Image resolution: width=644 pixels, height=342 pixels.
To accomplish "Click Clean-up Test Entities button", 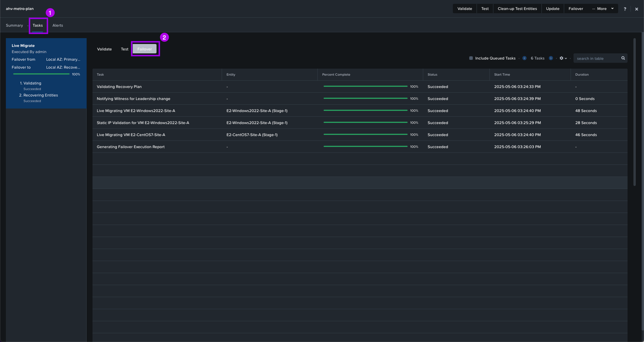I will pyautogui.click(x=517, y=9).
